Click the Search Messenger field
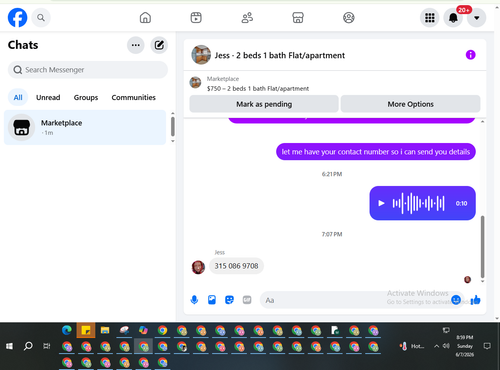The width and height of the screenshot is (500, 370). pos(88,70)
